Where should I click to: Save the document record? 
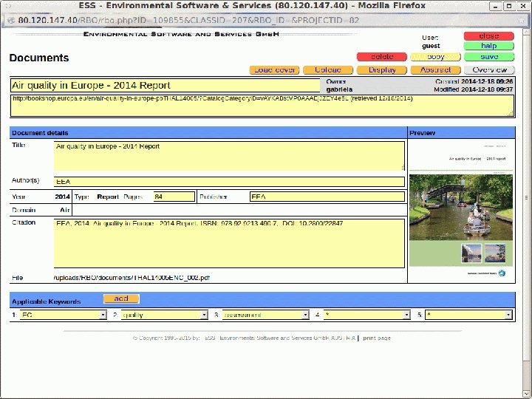point(488,57)
